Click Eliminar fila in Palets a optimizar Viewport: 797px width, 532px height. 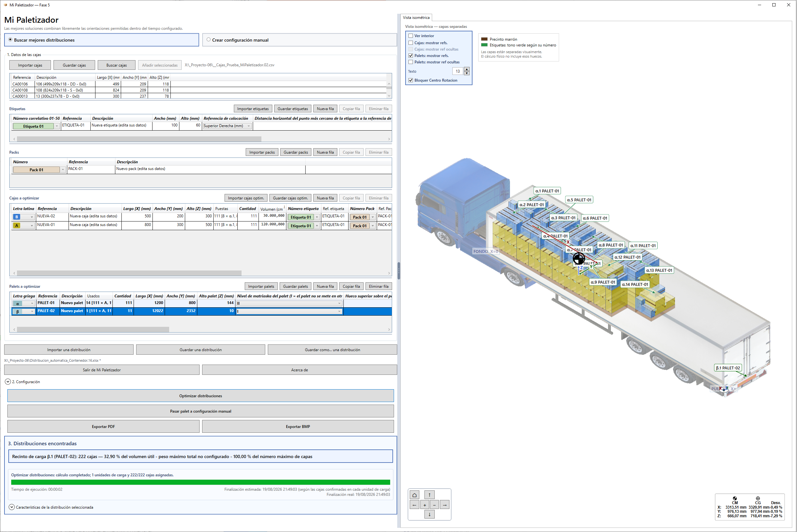pos(378,286)
